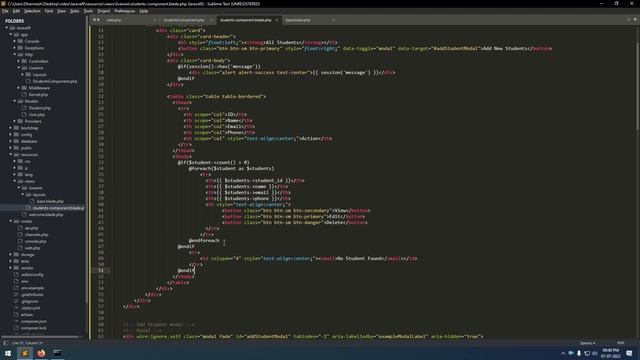Click the Sublime Text taskbar icon
The height and width of the screenshot is (360, 640).
24,353
